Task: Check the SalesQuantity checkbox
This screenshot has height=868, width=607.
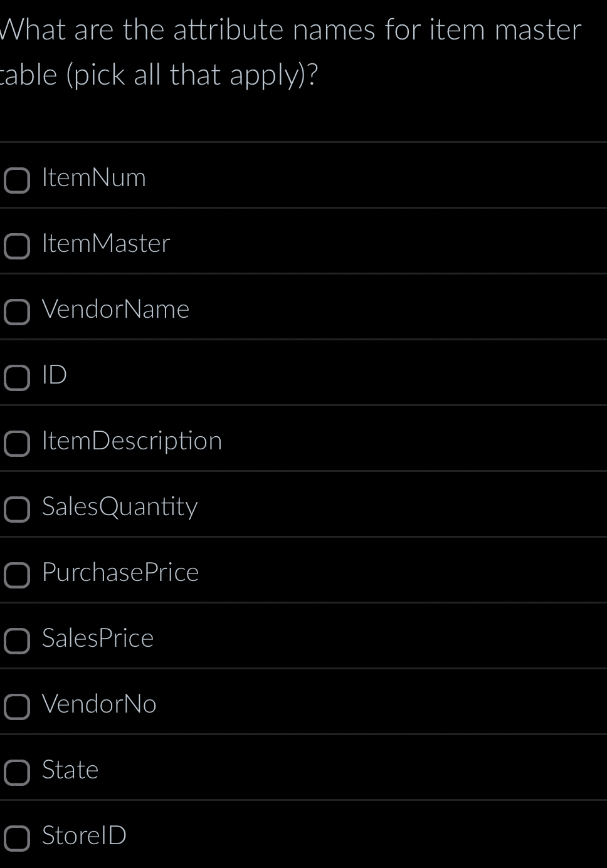Action: click(x=17, y=510)
